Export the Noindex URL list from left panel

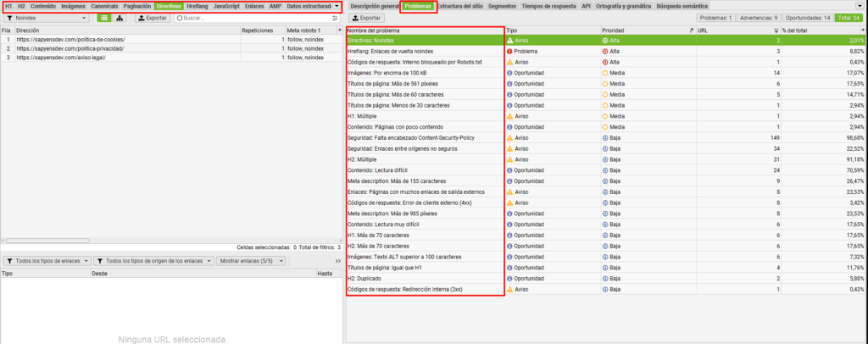(151, 19)
